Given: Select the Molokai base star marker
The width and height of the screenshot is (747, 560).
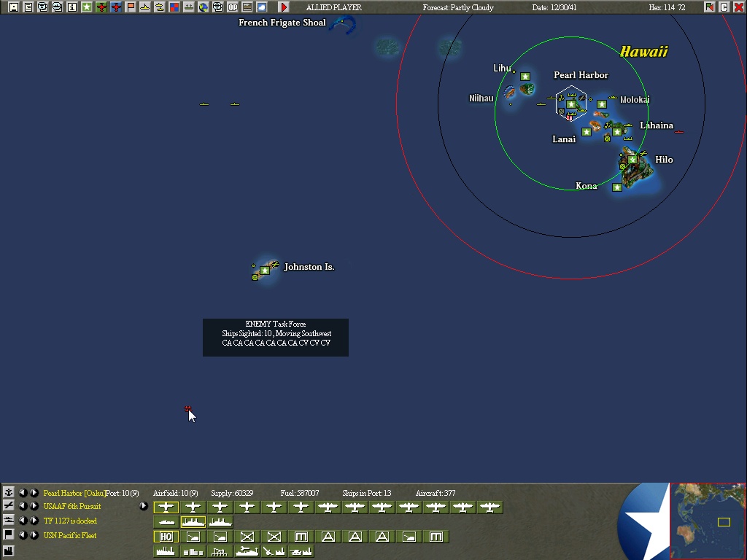Looking at the screenshot, I should click(602, 104).
